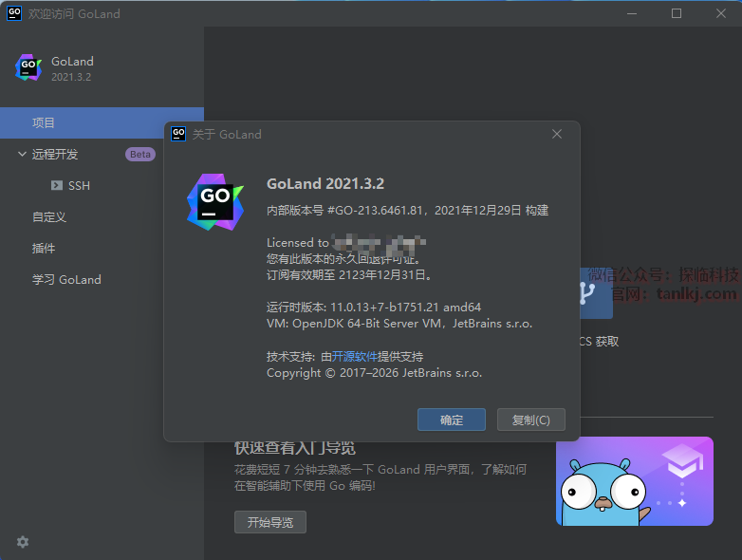Click the 快速查看入门导览 heading
Screen dimensions: 742x560
[295, 447]
